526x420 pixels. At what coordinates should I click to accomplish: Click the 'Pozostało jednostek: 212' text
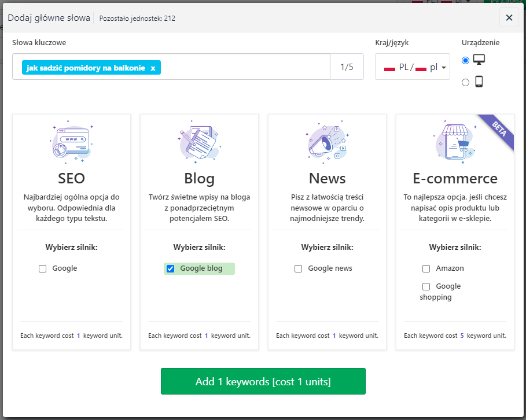point(137,19)
